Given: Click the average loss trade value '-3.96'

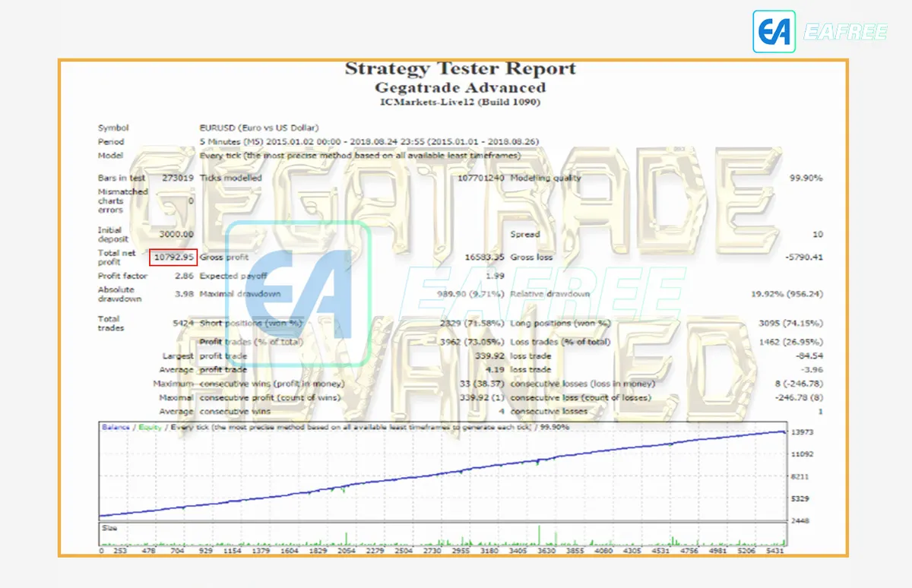Looking at the screenshot, I should pyautogui.click(x=812, y=370).
